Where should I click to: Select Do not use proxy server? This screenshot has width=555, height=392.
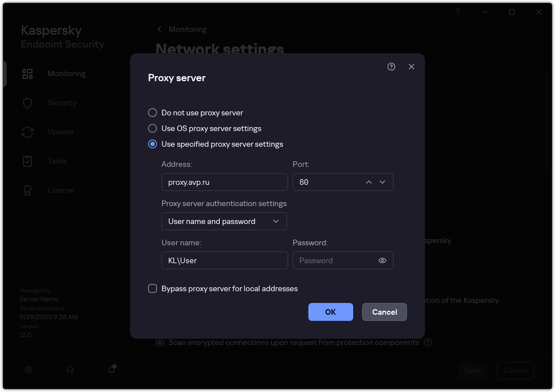click(x=152, y=113)
